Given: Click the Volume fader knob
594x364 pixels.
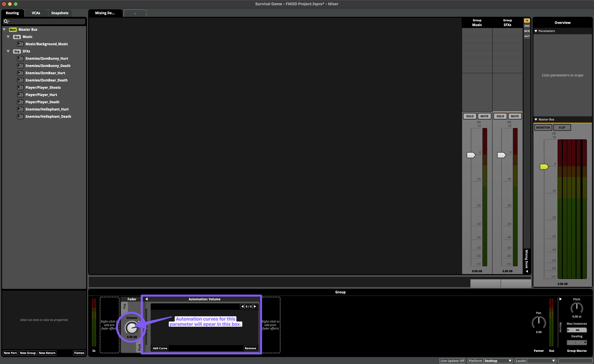Looking at the screenshot, I should [132, 328].
